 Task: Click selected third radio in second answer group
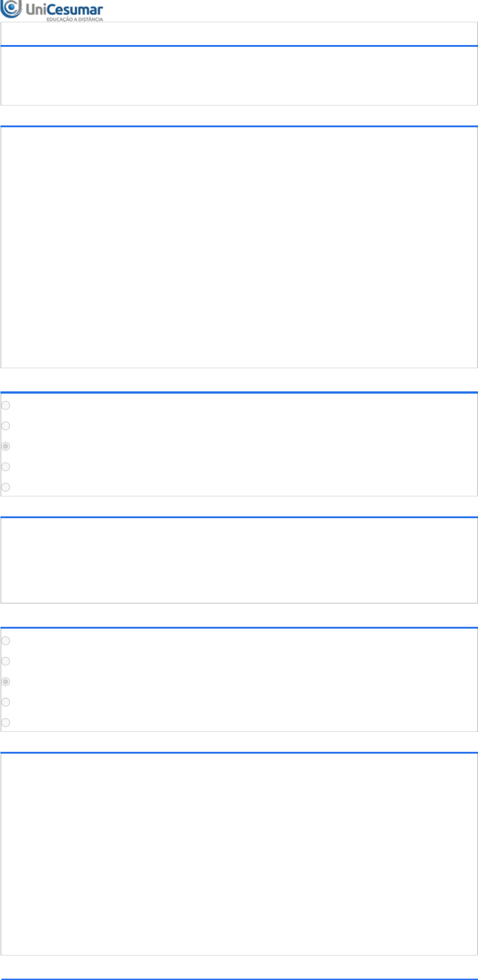tap(5, 681)
